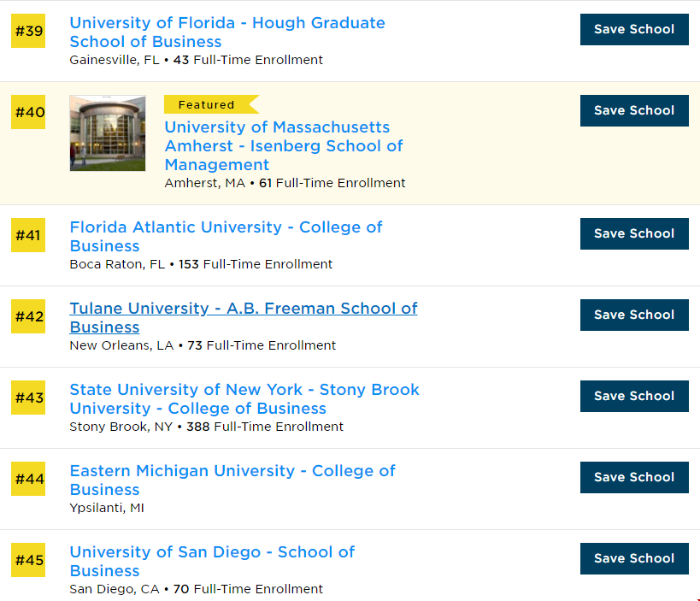The height and width of the screenshot is (601, 700).
Task: Click the #39 rank badge
Action: (x=28, y=31)
